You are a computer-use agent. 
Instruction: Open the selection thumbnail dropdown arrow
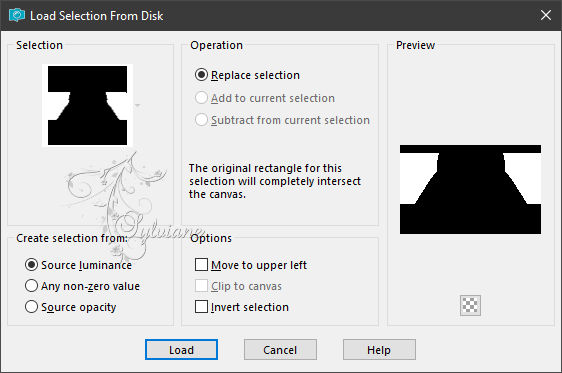[x=137, y=105]
